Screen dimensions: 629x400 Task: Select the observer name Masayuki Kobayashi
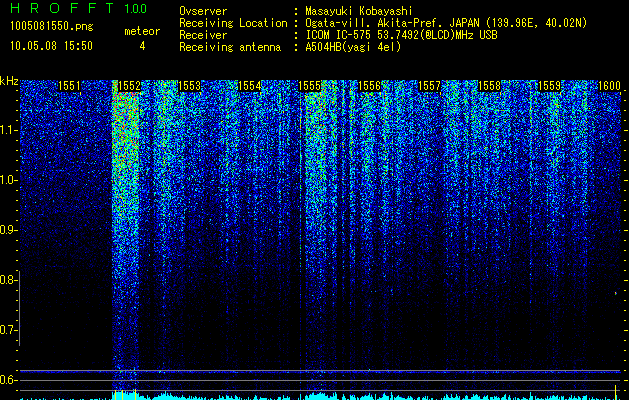click(358, 12)
